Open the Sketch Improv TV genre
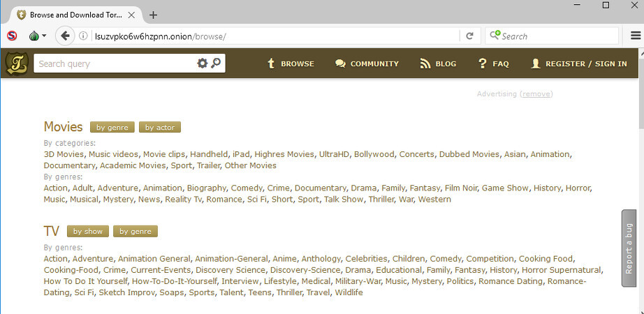Screen dimensions: 644x314 [126, 292]
